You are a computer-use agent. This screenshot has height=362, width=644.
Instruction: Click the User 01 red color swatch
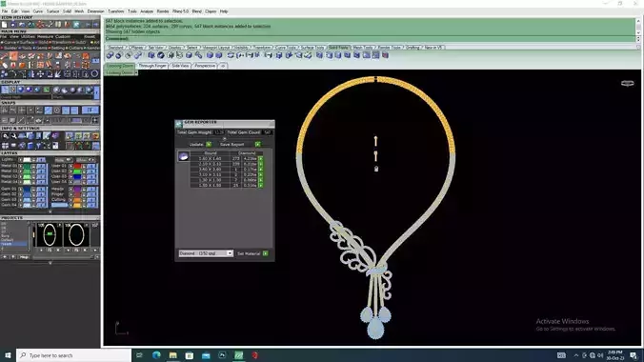click(77, 166)
